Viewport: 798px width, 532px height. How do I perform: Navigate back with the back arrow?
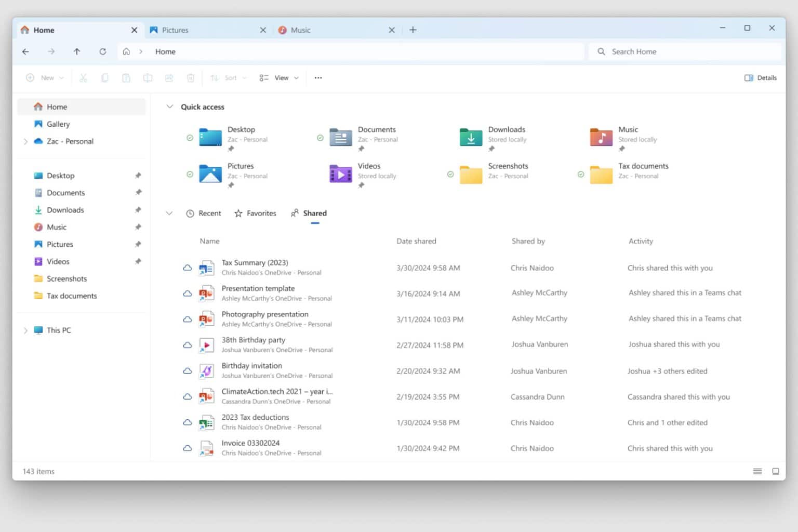pyautogui.click(x=25, y=51)
